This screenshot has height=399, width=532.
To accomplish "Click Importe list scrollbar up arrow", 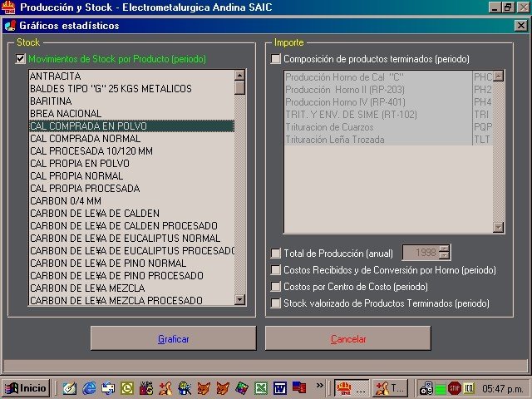I will point(498,76).
